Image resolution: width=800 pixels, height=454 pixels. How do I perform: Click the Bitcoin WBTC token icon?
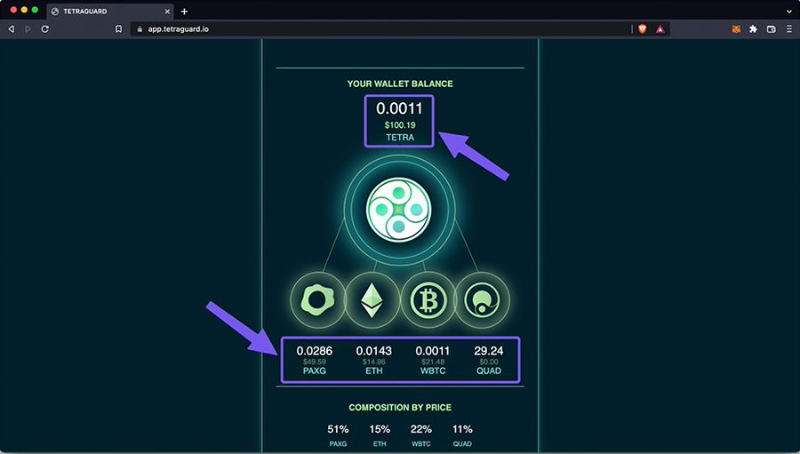[428, 300]
